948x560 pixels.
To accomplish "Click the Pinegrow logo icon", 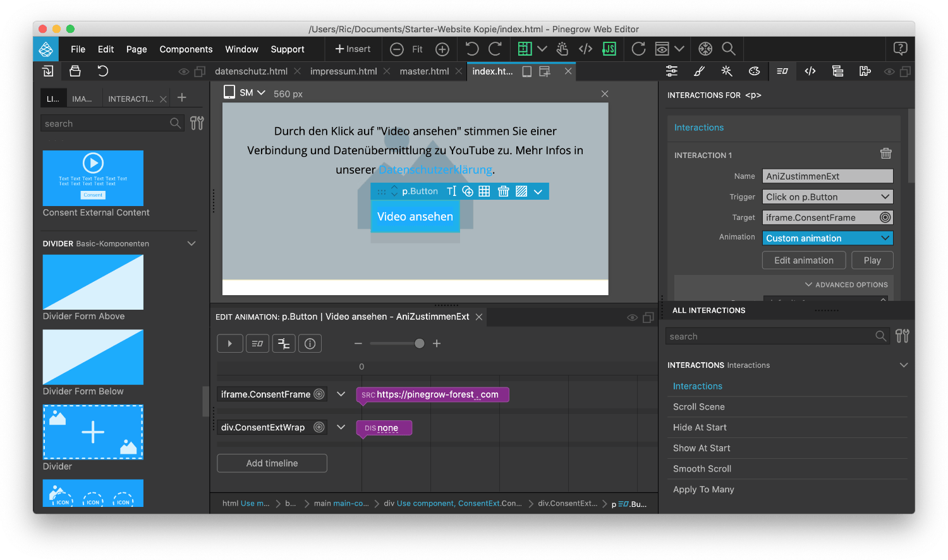I will coord(46,49).
